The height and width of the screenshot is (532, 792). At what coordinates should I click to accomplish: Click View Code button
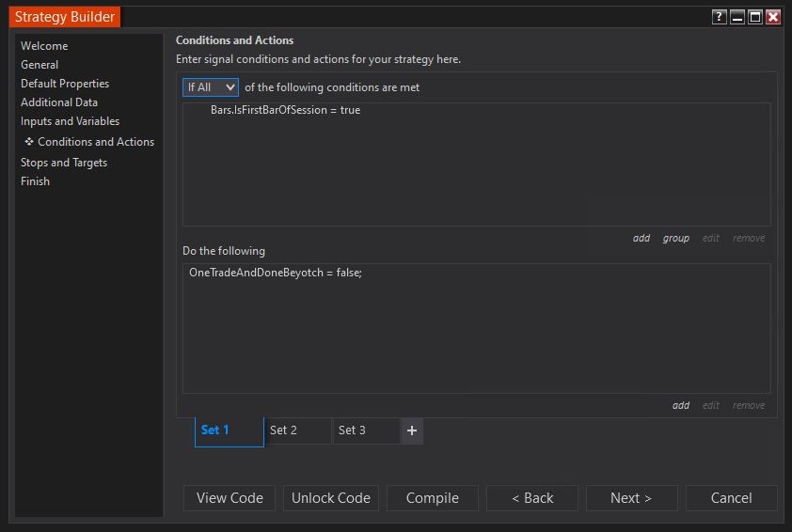click(x=230, y=498)
